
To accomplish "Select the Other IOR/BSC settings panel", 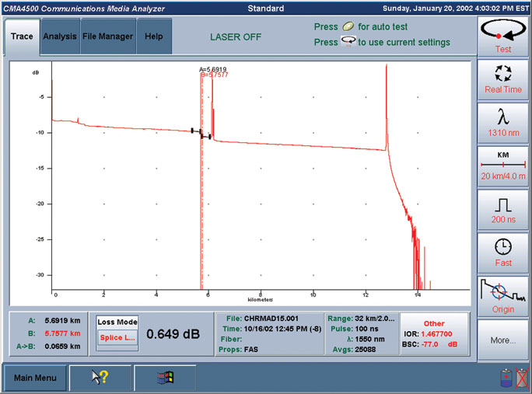I will (434, 333).
